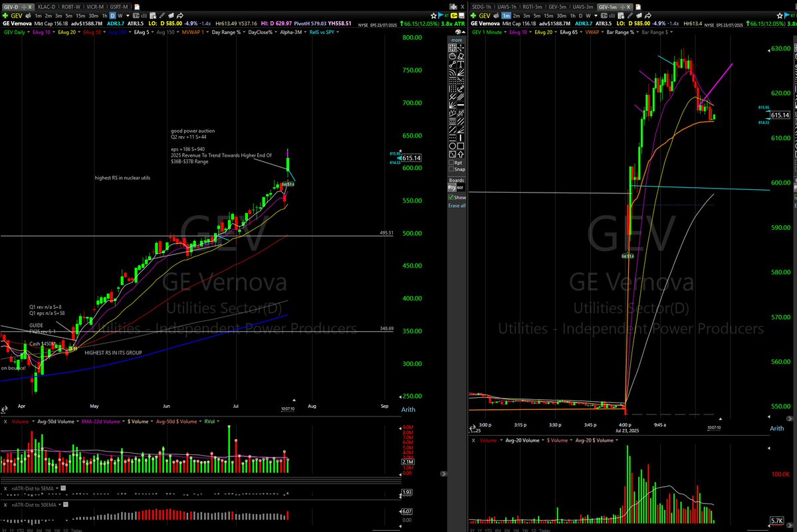The height and width of the screenshot is (532, 797).
Task: Select the crosshair pointer tool
Action: [x=461, y=48]
